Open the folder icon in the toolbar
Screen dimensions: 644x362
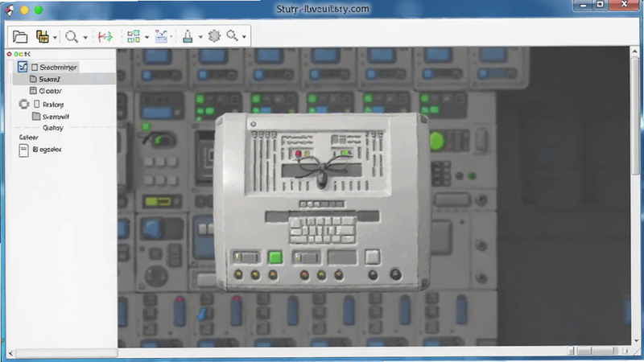click(x=19, y=37)
